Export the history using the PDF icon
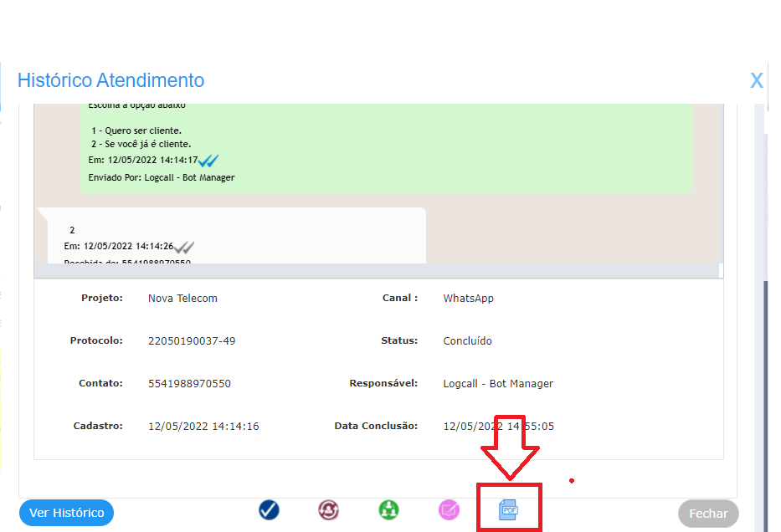The height and width of the screenshot is (532, 781). [x=509, y=510]
